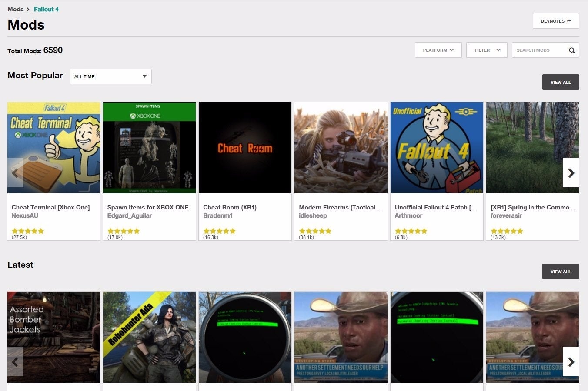Open Spawn Items for XBOX ONE title link
The image size is (588, 391).
tap(148, 207)
